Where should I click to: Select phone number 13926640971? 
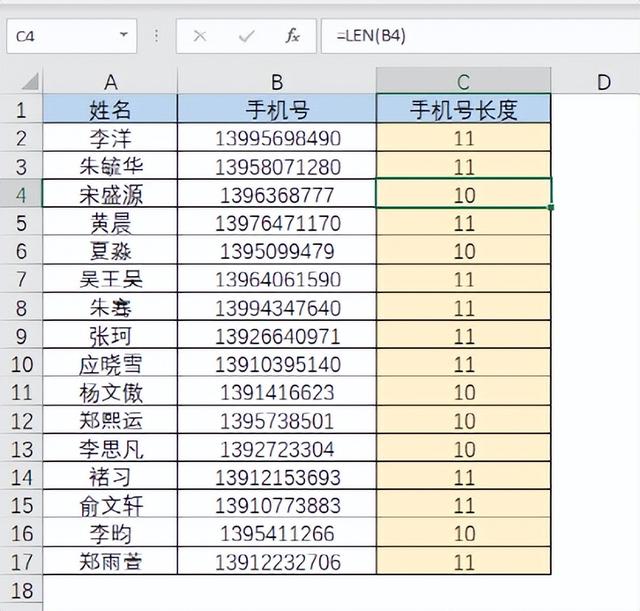click(277, 335)
